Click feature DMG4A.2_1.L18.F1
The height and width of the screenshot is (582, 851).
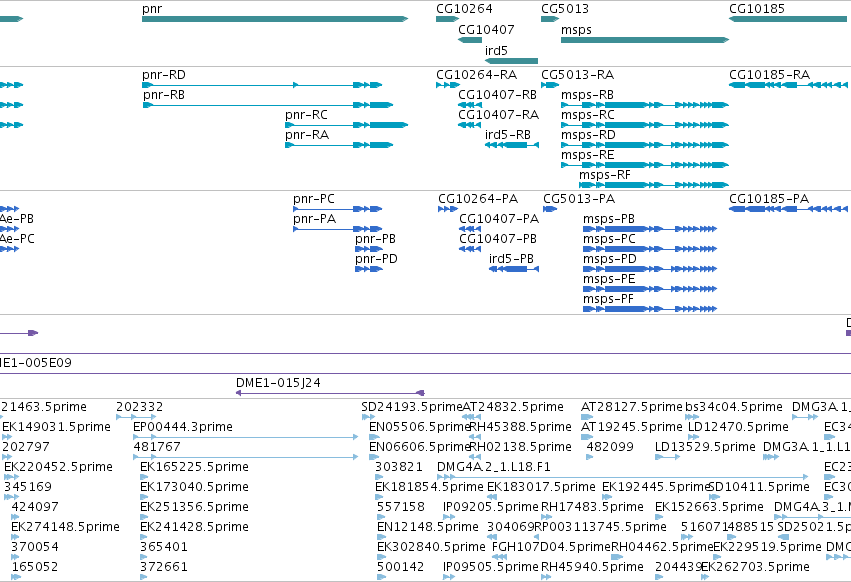coord(623,477)
